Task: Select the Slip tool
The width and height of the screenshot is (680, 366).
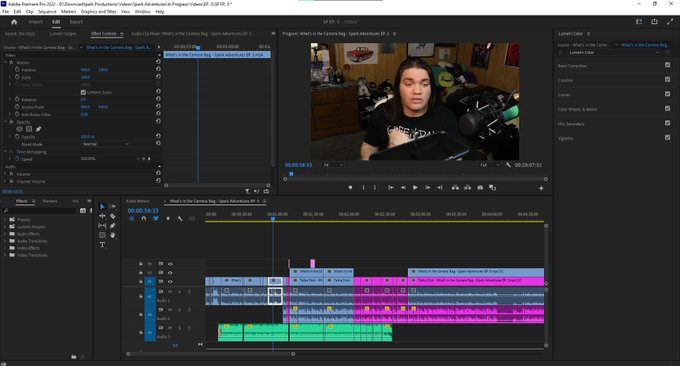Action: [x=102, y=225]
